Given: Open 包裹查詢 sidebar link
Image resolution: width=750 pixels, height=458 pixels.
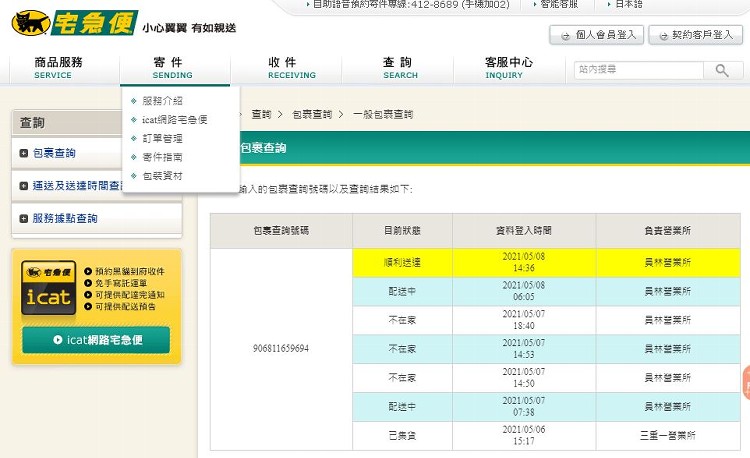Looking at the screenshot, I should [x=54, y=153].
